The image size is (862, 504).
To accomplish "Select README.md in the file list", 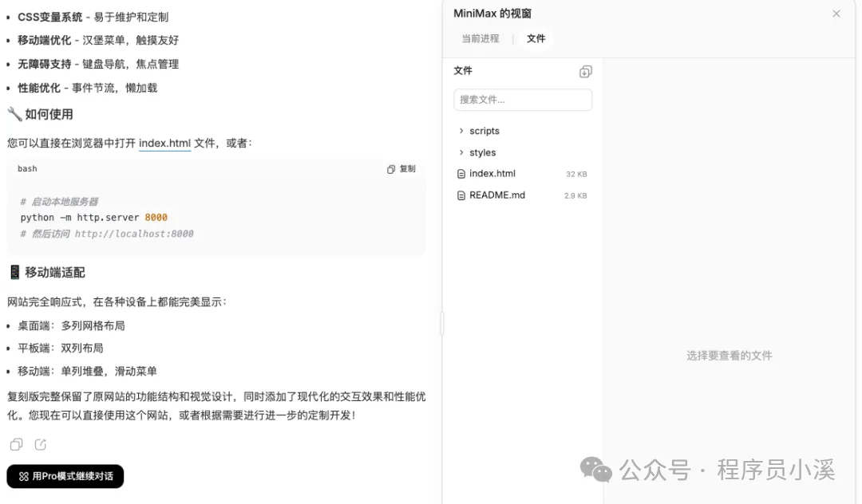I will [498, 195].
